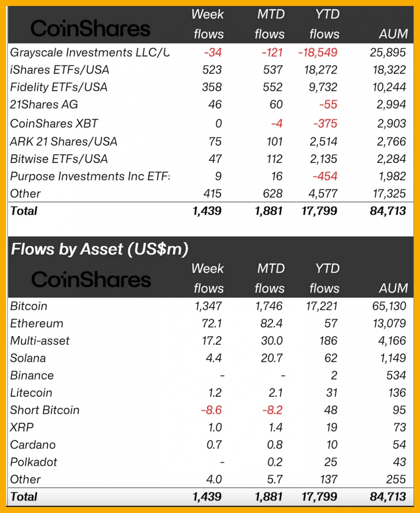The height and width of the screenshot is (513, 420).
Task: Select the Multi-asset row label
Action: tap(40, 341)
